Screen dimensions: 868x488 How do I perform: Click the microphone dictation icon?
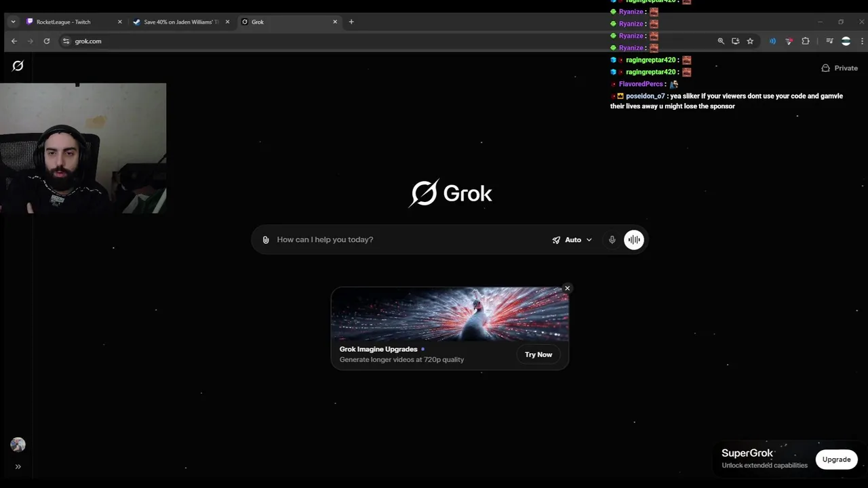click(612, 240)
